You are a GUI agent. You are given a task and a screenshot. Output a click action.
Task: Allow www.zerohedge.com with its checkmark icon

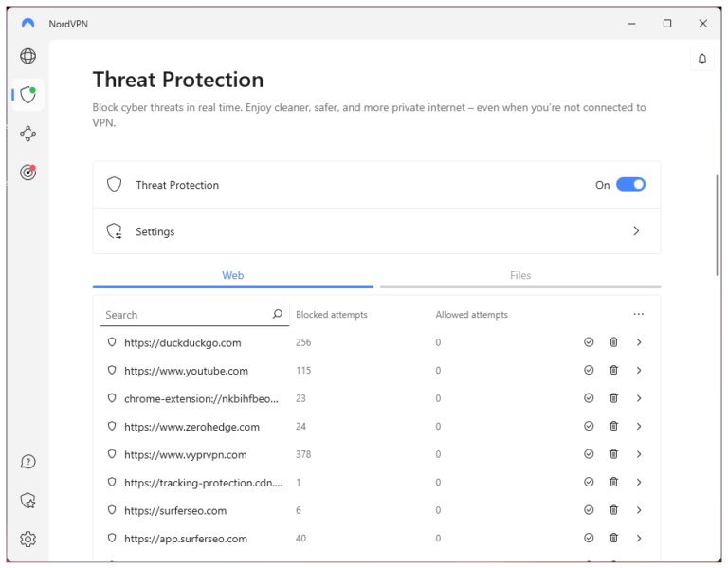click(589, 426)
